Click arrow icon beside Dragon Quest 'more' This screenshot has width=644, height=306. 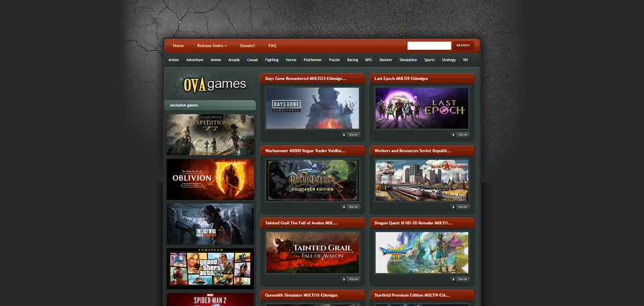tap(453, 279)
